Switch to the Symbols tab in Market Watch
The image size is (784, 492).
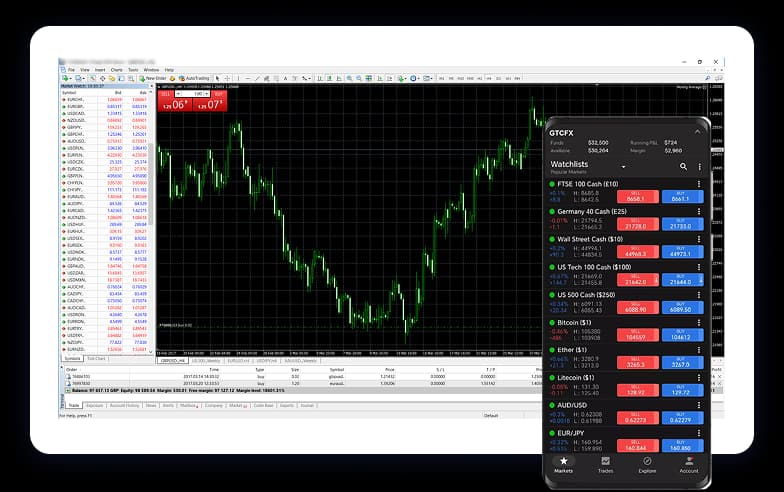pos(72,358)
